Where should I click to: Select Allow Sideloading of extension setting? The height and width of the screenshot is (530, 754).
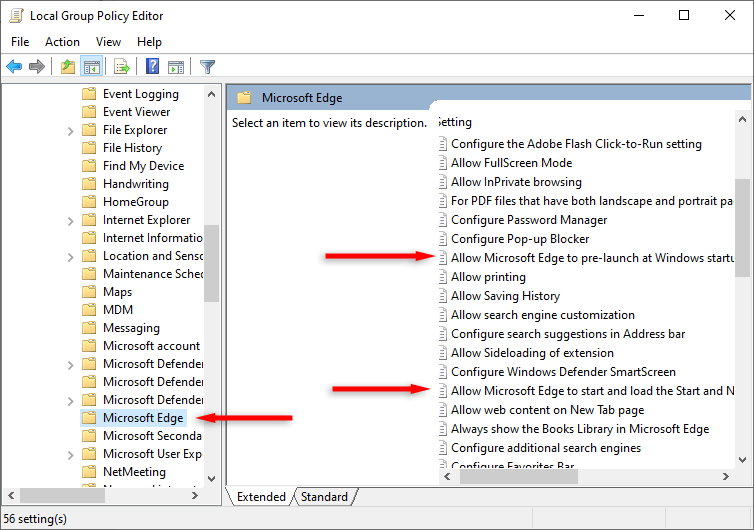tap(532, 353)
